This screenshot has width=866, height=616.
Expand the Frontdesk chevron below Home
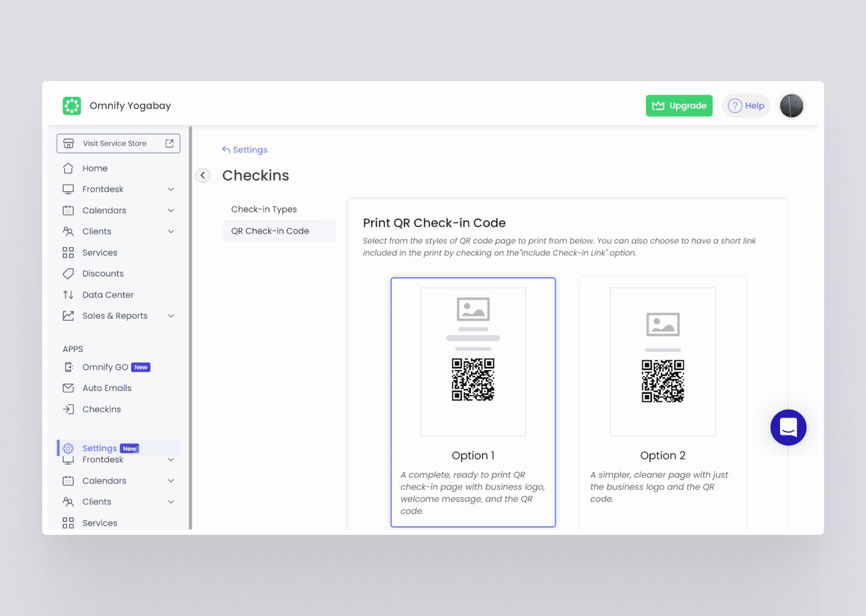click(171, 189)
